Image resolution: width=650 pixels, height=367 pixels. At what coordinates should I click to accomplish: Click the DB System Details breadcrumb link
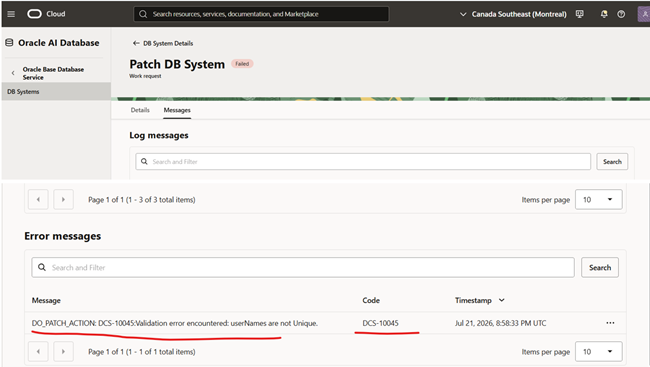click(168, 43)
